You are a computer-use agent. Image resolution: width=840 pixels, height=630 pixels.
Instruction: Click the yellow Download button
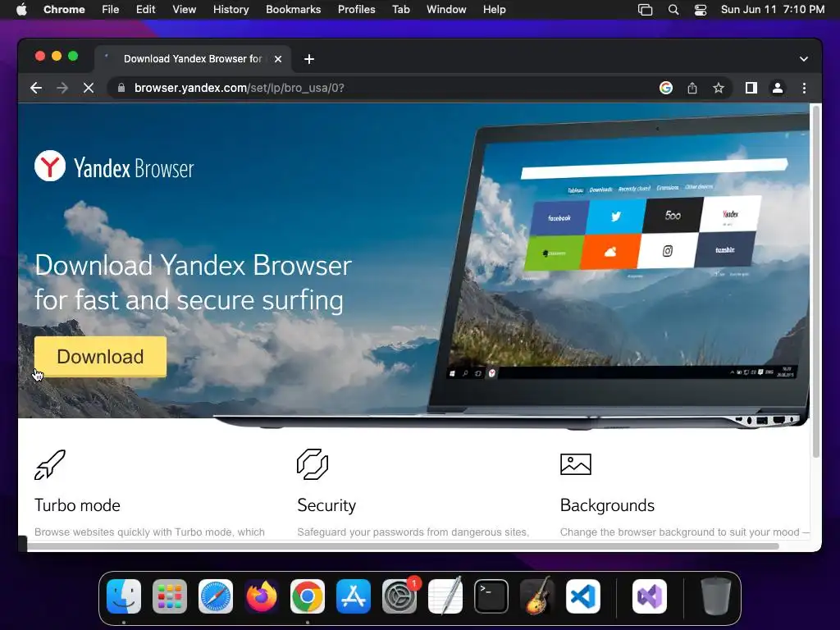coord(100,356)
